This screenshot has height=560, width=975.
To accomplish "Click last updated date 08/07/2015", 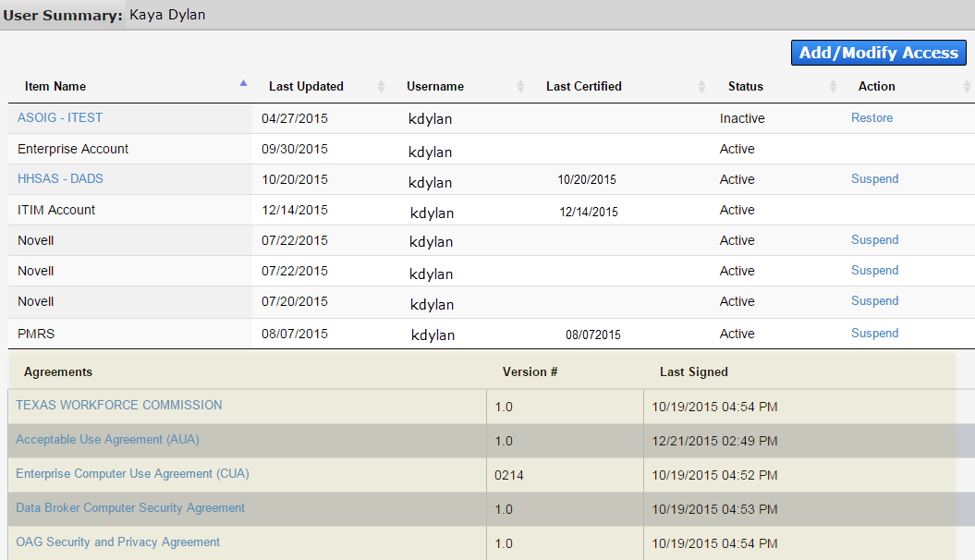I will [295, 334].
